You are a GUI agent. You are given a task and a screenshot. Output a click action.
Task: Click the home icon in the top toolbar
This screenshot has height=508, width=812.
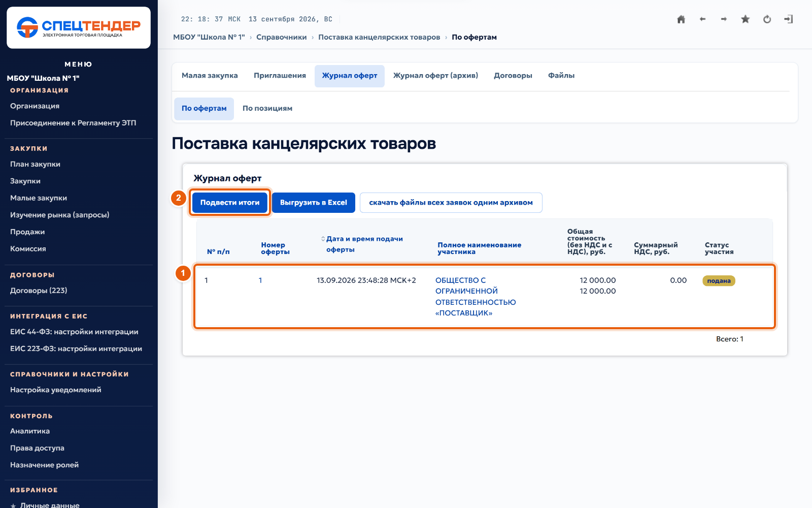pyautogui.click(x=681, y=19)
